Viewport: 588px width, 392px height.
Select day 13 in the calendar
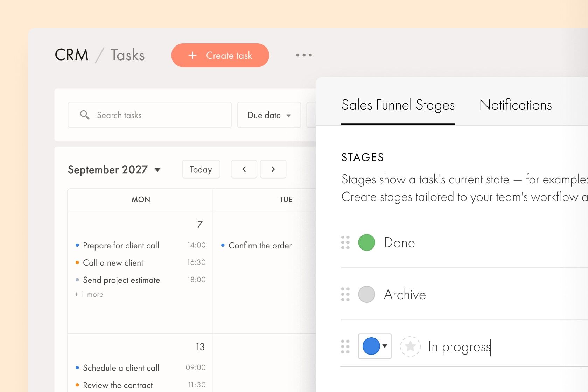coord(200,347)
